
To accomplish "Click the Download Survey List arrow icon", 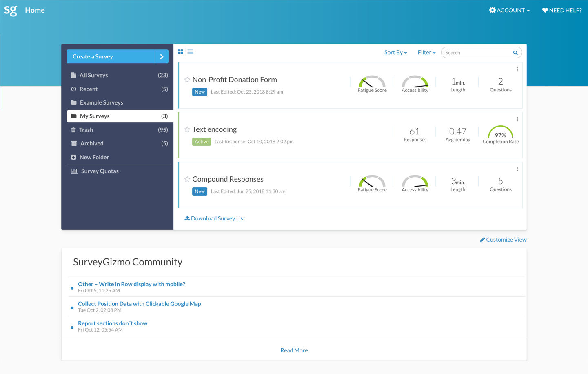I will tap(187, 218).
